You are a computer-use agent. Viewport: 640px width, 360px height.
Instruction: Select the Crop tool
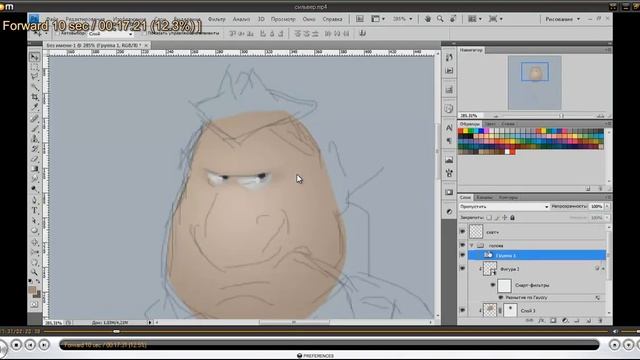(x=35, y=97)
